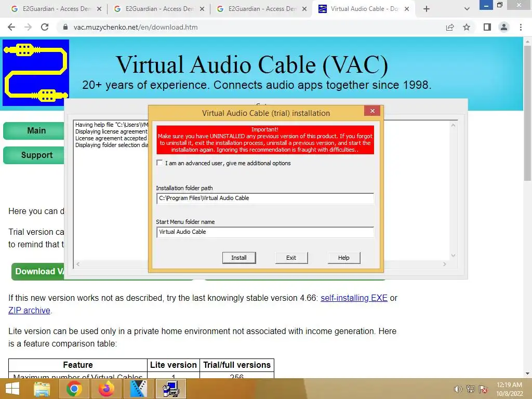Click the volume speaker tray icon
The image size is (532, 399).
click(x=458, y=389)
